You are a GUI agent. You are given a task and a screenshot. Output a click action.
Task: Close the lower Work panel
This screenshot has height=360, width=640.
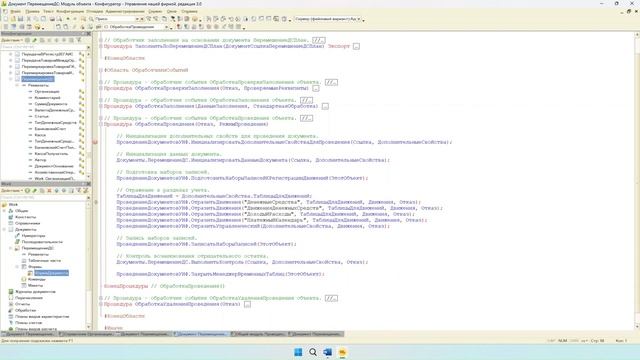click(x=88, y=184)
